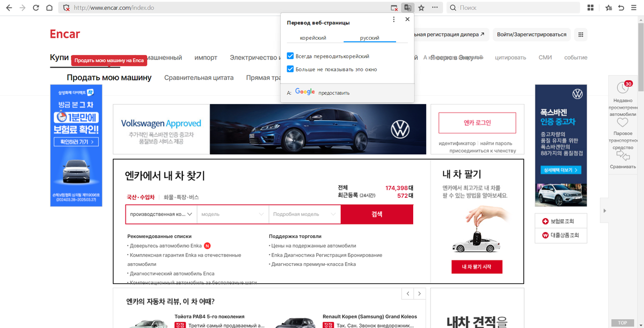Select the 국산·수입차 search tab

click(141, 197)
